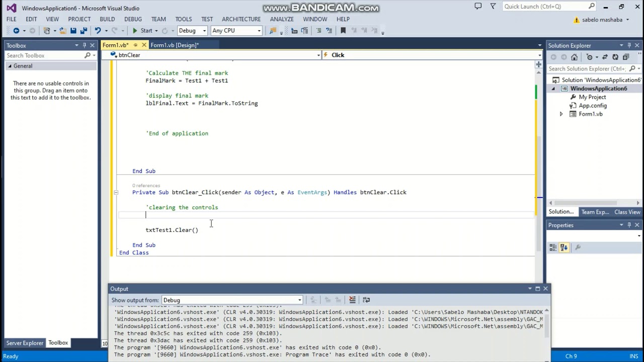Click the Find in Files toolbar icon

(273, 31)
